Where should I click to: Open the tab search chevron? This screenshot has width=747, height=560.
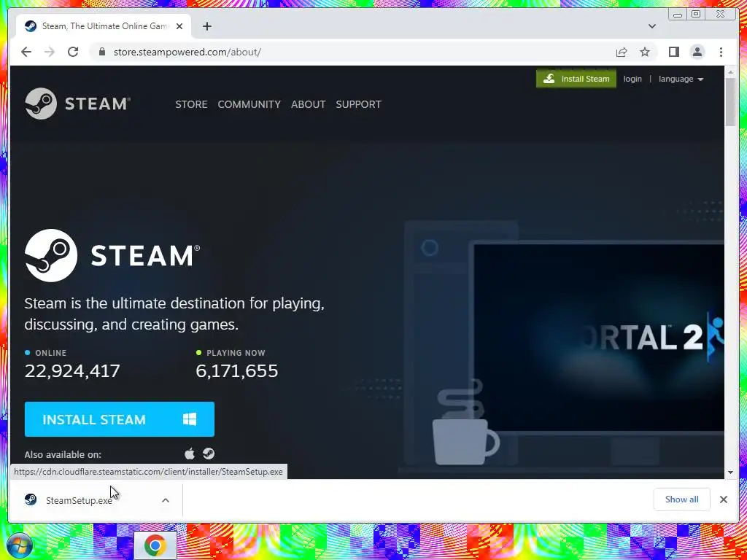click(x=652, y=26)
